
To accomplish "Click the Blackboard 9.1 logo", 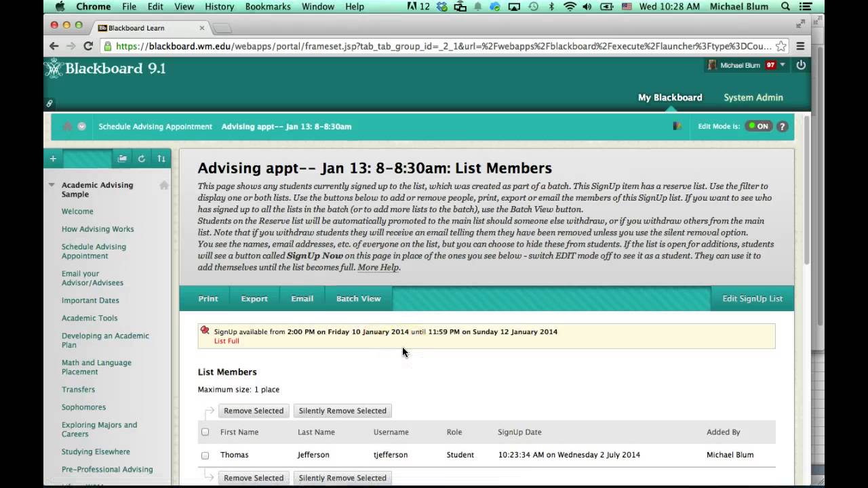I will tap(105, 68).
